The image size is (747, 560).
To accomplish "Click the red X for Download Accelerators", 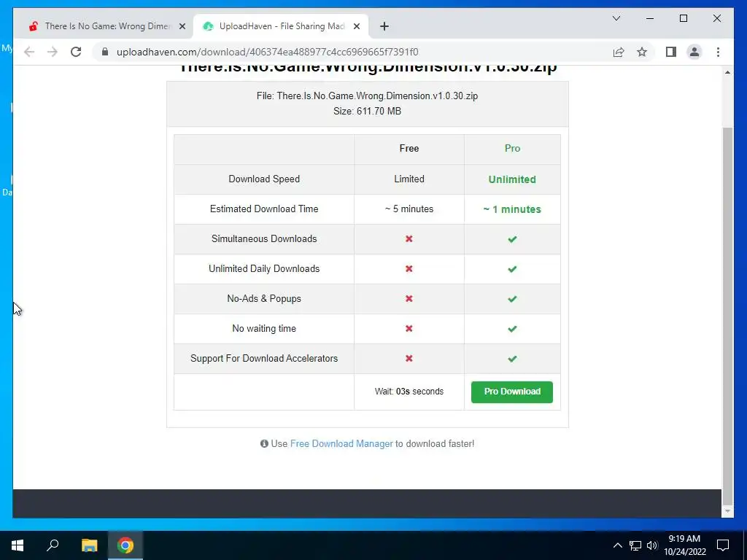I will pos(409,359).
